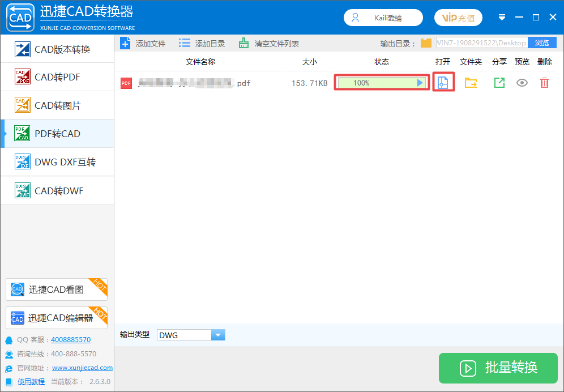This screenshot has width=564, height=392.
Task: Click the VIP recharge button
Action: (x=458, y=18)
